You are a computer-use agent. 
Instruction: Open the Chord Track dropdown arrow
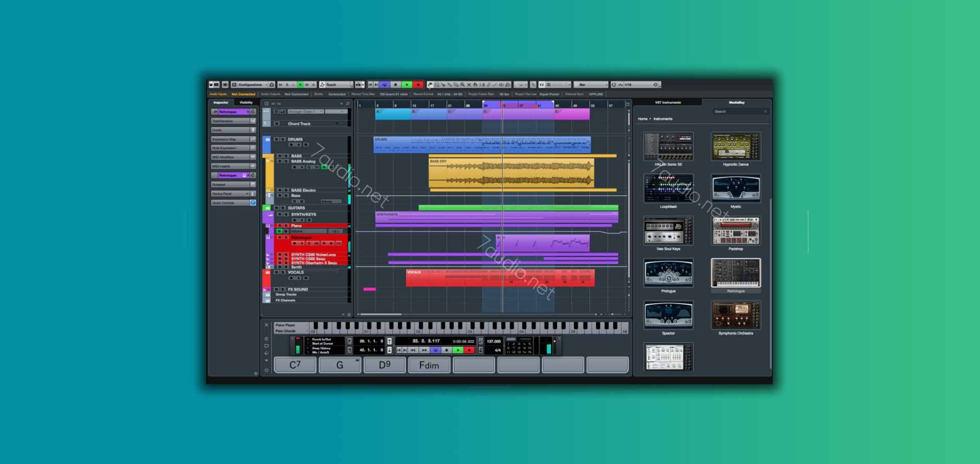coord(337,124)
